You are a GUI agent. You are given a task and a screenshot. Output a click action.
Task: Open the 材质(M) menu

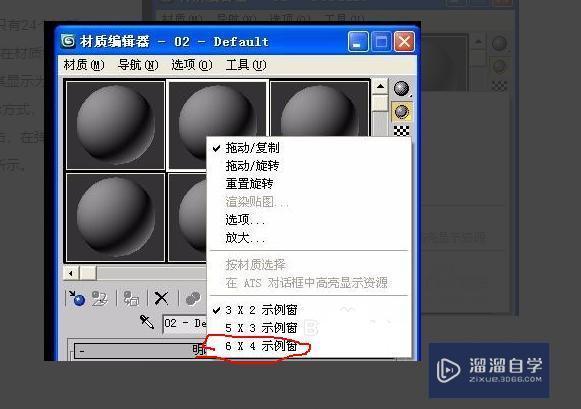pyautogui.click(x=84, y=65)
